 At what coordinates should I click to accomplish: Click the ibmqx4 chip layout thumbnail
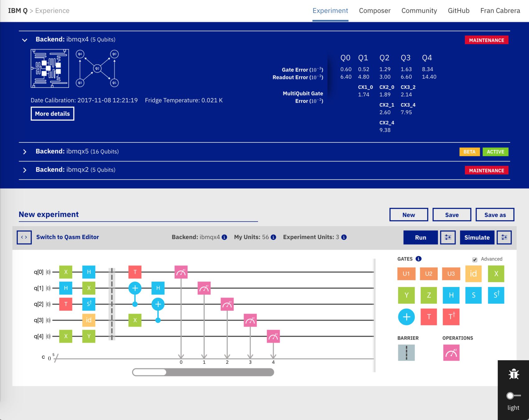coord(50,68)
